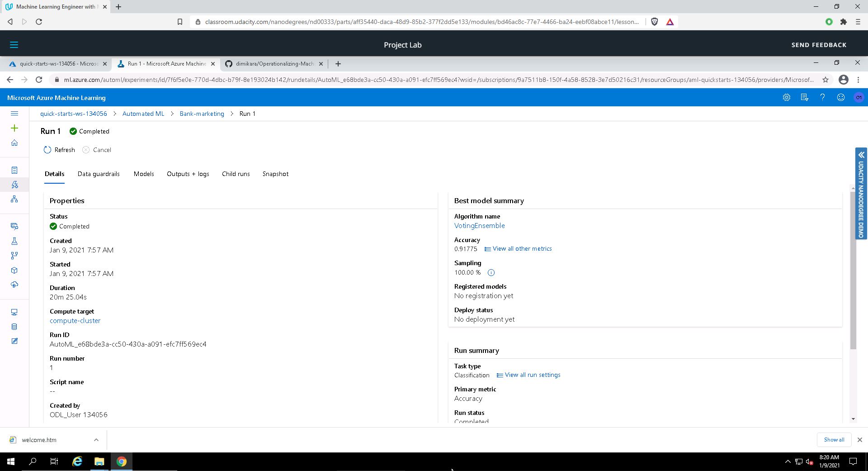Go to Home in Azure ML sidebar

point(14,143)
